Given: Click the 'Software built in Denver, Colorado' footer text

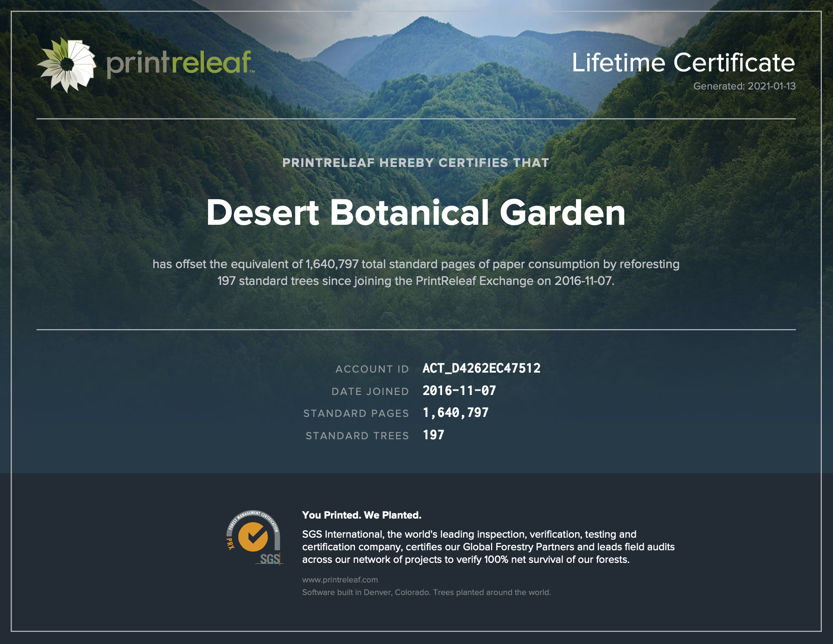Looking at the screenshot, I should (x=426, y=592).
